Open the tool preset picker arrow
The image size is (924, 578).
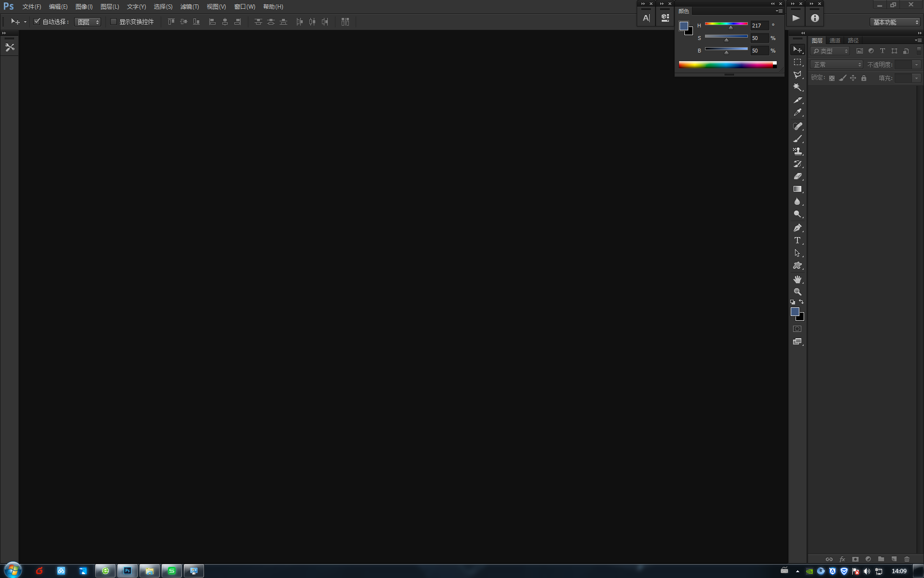pos(25,22)
